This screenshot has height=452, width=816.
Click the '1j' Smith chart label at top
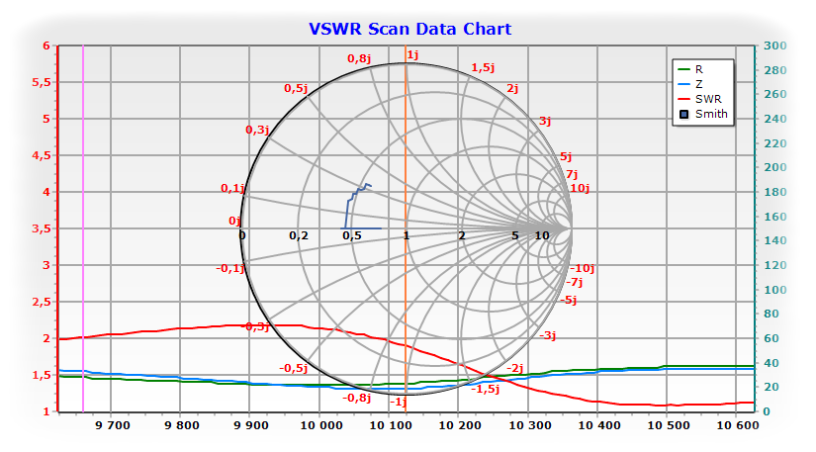pyautogui.click(x=413, y=55)
